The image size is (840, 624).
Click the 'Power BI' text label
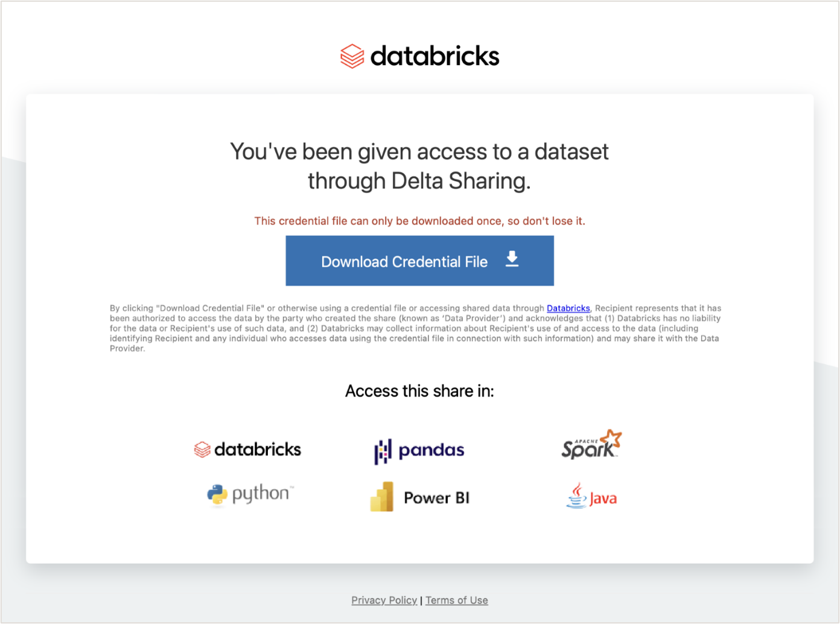[x=436, y=498]
